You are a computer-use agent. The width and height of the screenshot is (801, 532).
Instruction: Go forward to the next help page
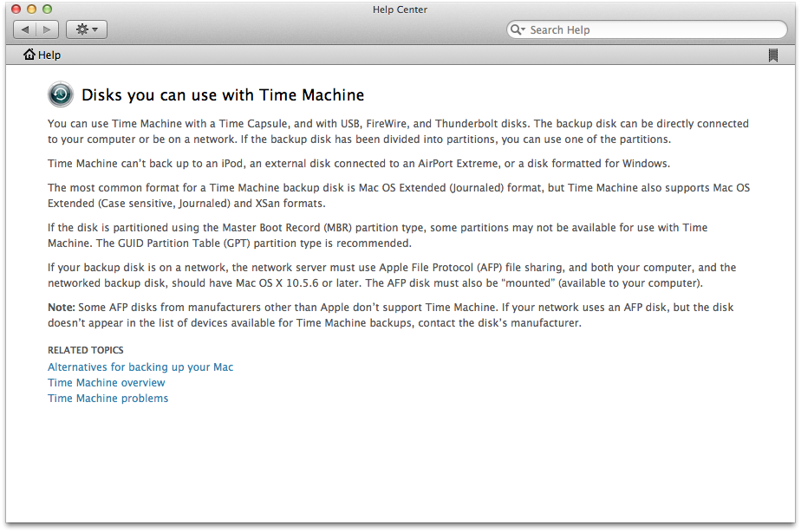(x=47, y=29)
